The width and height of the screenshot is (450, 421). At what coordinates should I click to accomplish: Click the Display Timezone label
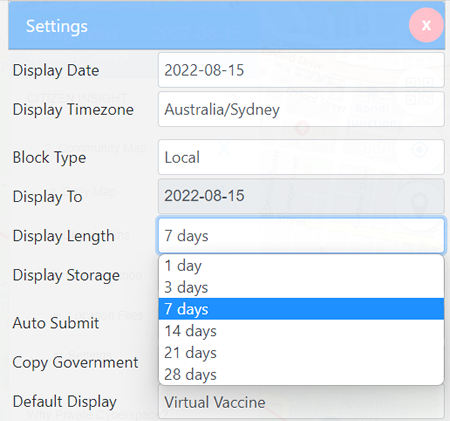[73, 110]
